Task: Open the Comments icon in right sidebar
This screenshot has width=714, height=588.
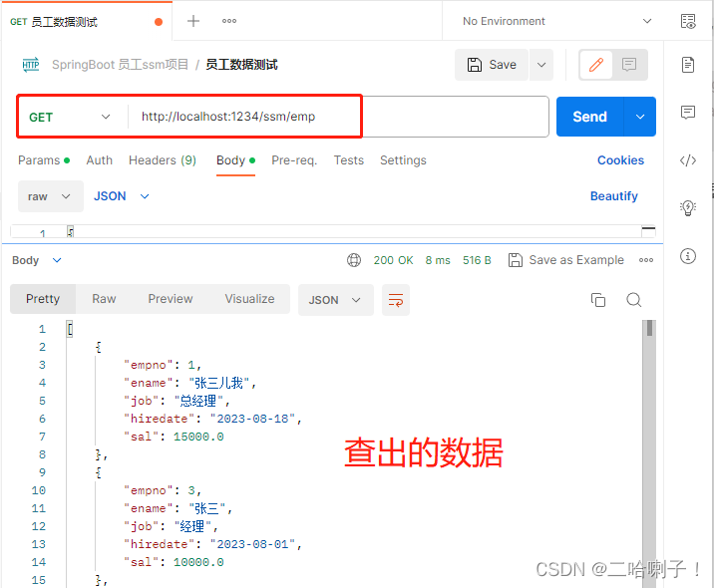Action: point(688,112)
